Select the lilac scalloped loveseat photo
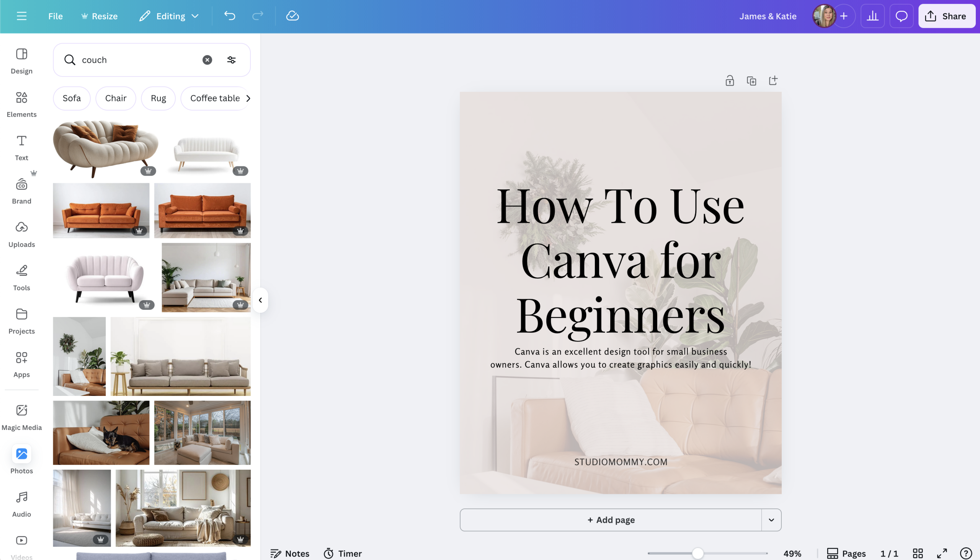This screenshot has width=980, height=560. [105, 277]
